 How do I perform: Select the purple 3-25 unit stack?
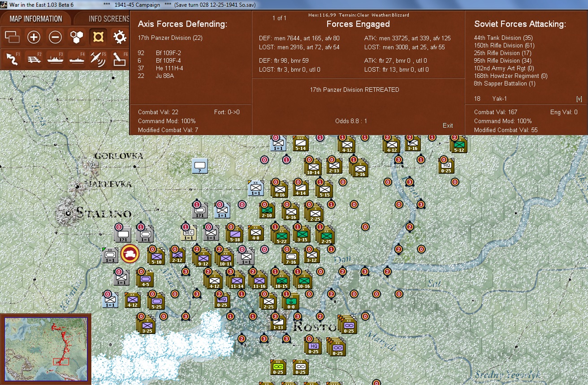point(147,325)
